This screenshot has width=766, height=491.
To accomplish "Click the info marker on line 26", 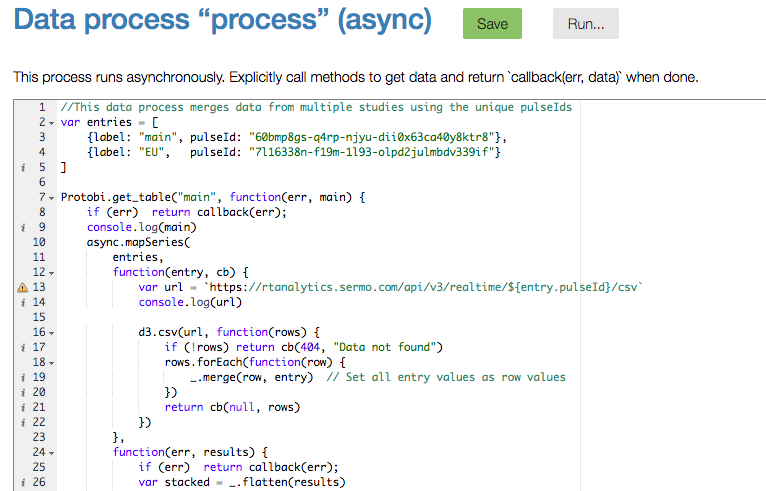I will tap(23, 482).
